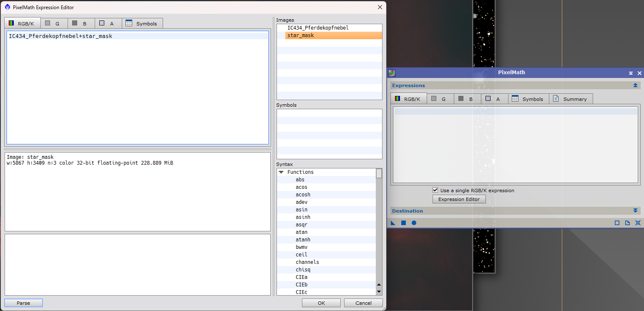Open documentation browser icon in PixelMath
The width and height of the screenshot is (644, 311).
point(627,223)
